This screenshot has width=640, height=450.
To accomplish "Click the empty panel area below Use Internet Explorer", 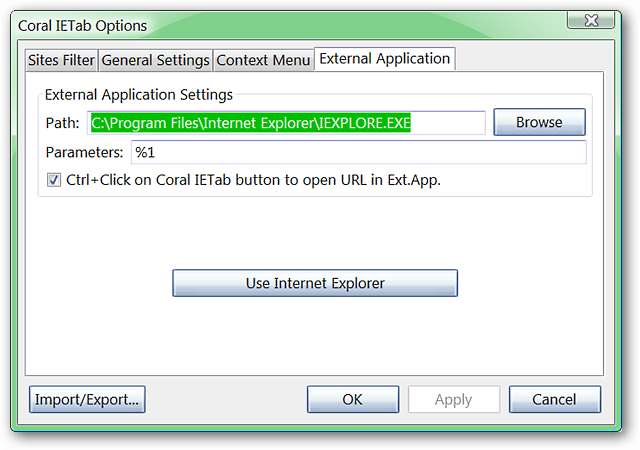I will click(x=315, y=335).
